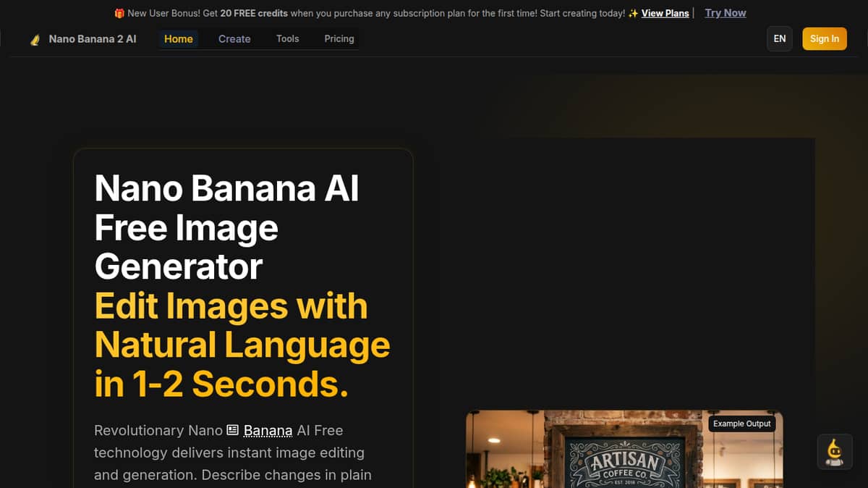Image resolution: width=868 pixels, height=488 pixels.
Task: Click the underlined Banana word in description
Action: click(x=268, y=431)
